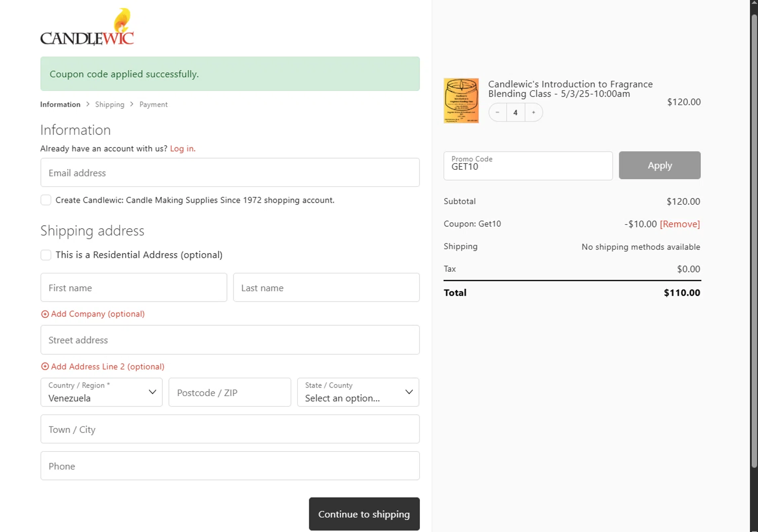Viewport: 758px width, 532px height.
Task: Remove the Get10 coupon
Action: click(680, 224)
